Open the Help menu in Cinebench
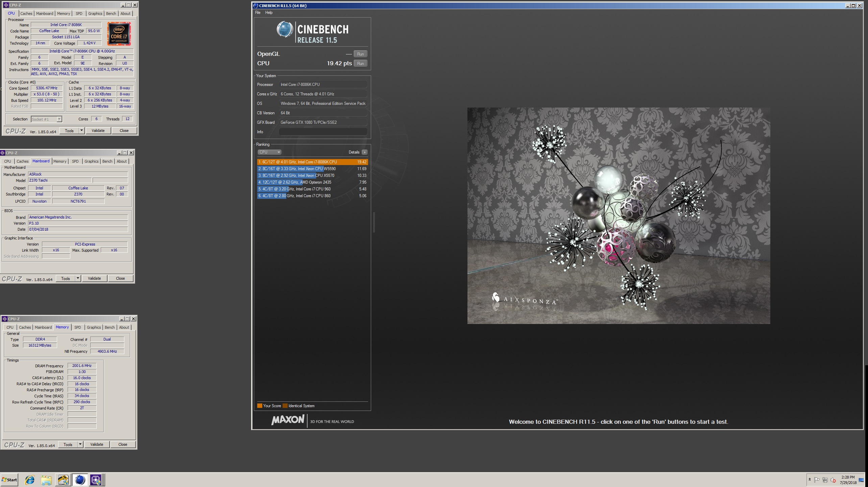The image size is (868, 487). (x=269, y=13)
